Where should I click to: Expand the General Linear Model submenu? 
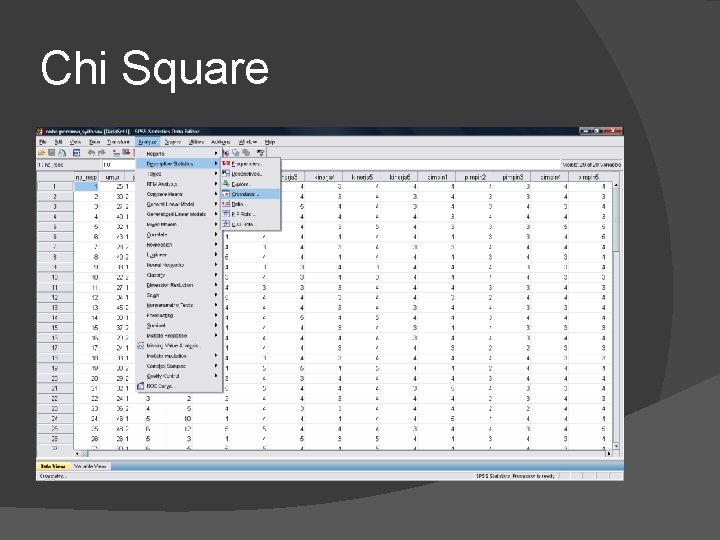click(x=179, y=204)
